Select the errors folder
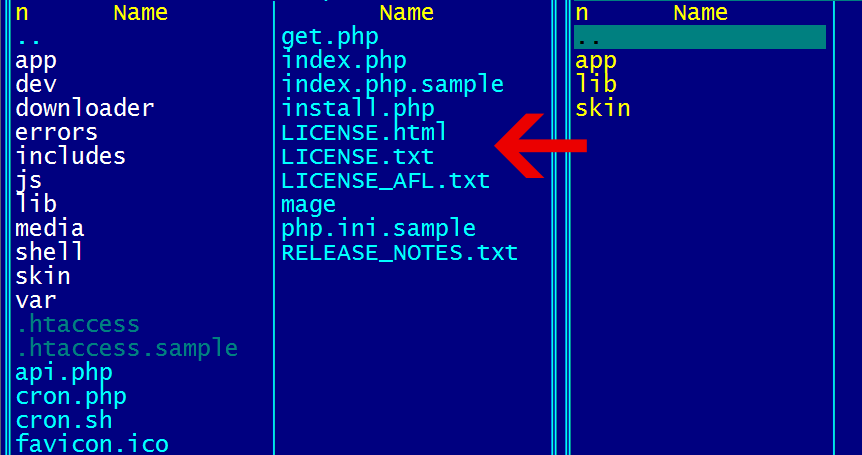 pyautogui.click(x=56, y=132)
